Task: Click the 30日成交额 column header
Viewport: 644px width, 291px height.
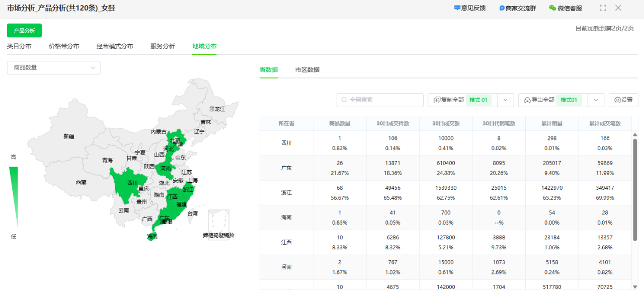Action: click(446, 123)
